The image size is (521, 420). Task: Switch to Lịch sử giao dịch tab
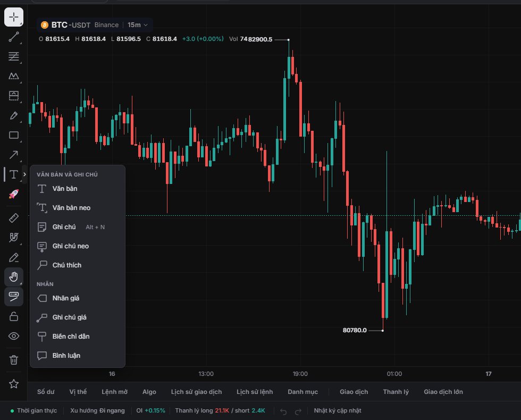(x=196, y=392)
